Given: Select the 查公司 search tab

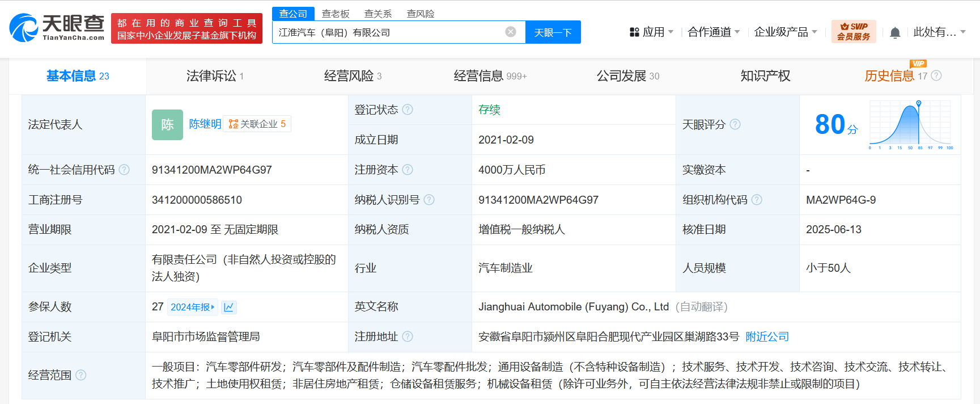Looking at the screenshot, I should point(293,14).
